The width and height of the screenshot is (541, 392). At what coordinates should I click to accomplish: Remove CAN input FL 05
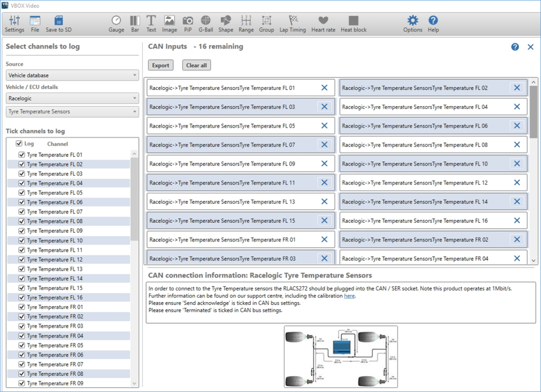[x=324, y=126]
